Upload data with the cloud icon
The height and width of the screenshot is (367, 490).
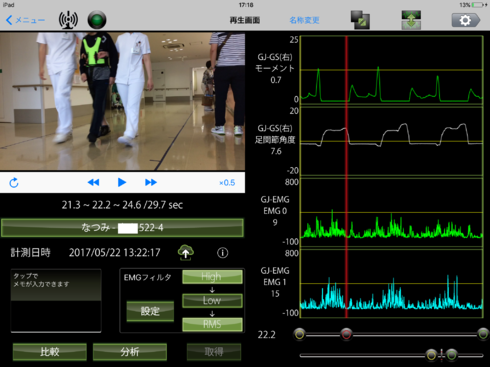[186, 253]
